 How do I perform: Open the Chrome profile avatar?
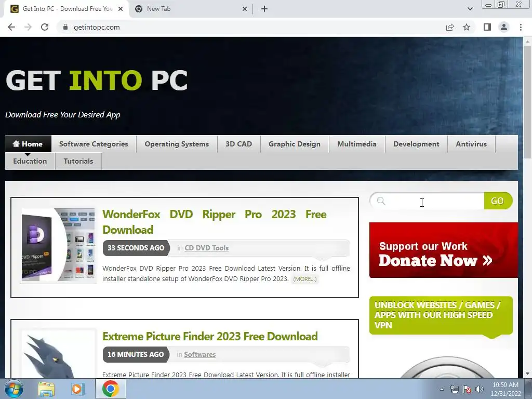(x=504, y=27)
